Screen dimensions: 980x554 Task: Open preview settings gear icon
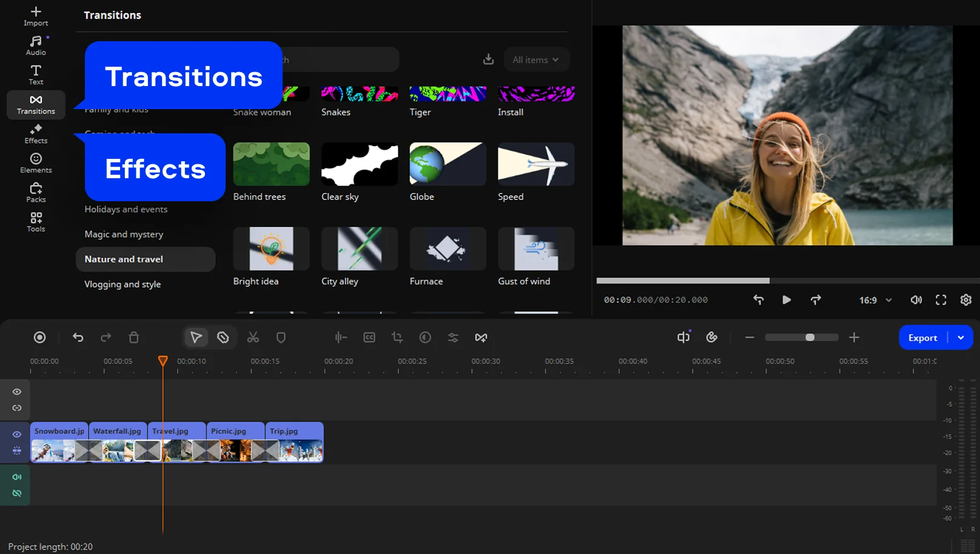point(965,300)
